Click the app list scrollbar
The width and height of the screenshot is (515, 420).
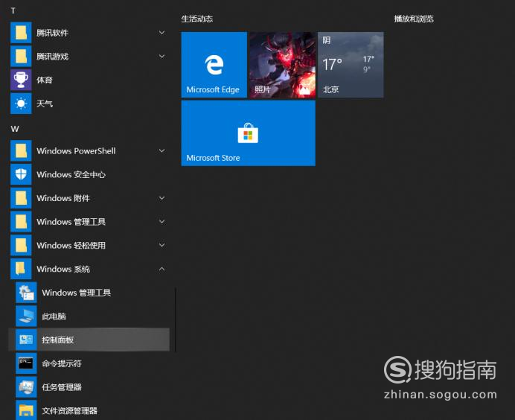point(176,319)
